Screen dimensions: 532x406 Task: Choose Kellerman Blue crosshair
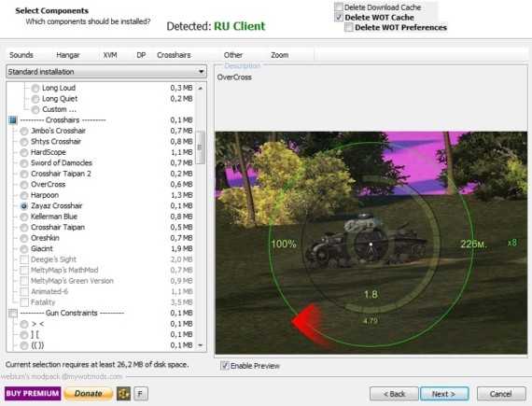(x=24, y=217)
